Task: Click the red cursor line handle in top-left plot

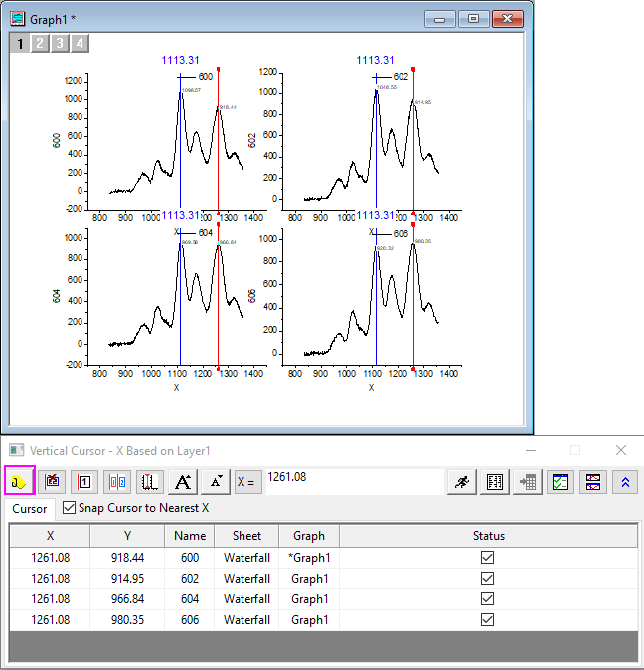Action: point(218,70)
